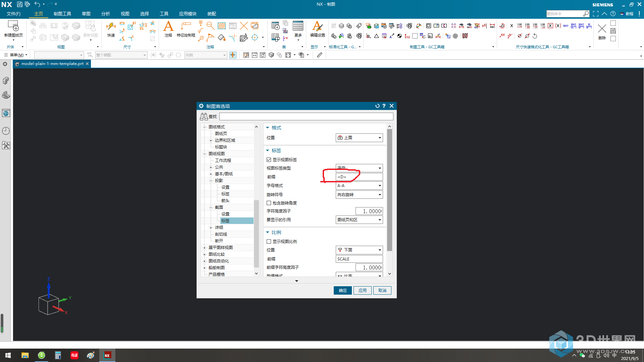Open the Menu (菜单) button
Image resolution: width=644 pixels, height=362 pixels.
point(16,55)
